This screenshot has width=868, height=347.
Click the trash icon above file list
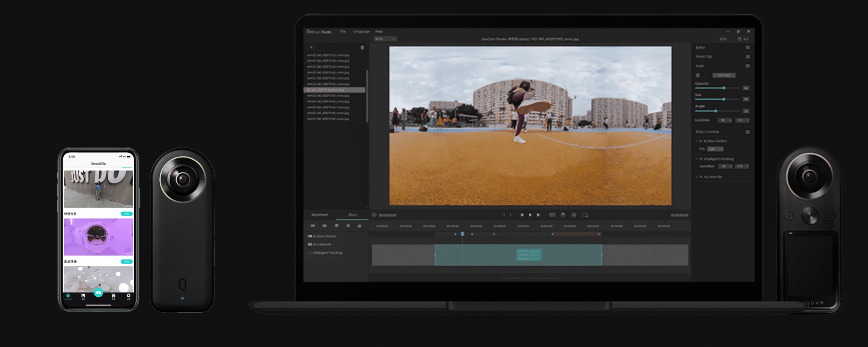click(x=362, y=47)
